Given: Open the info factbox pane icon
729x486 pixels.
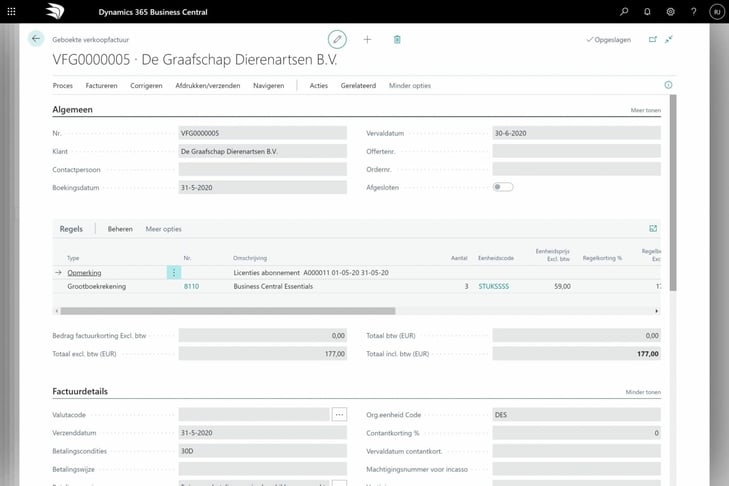Looking at the screenshot, I should (668, 85).
